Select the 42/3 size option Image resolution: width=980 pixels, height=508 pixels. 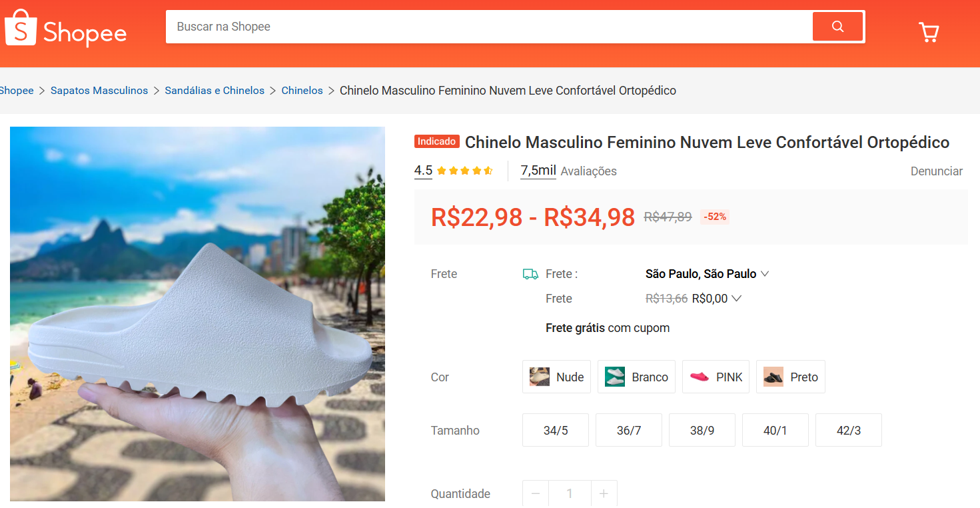[x=848, y=430]
